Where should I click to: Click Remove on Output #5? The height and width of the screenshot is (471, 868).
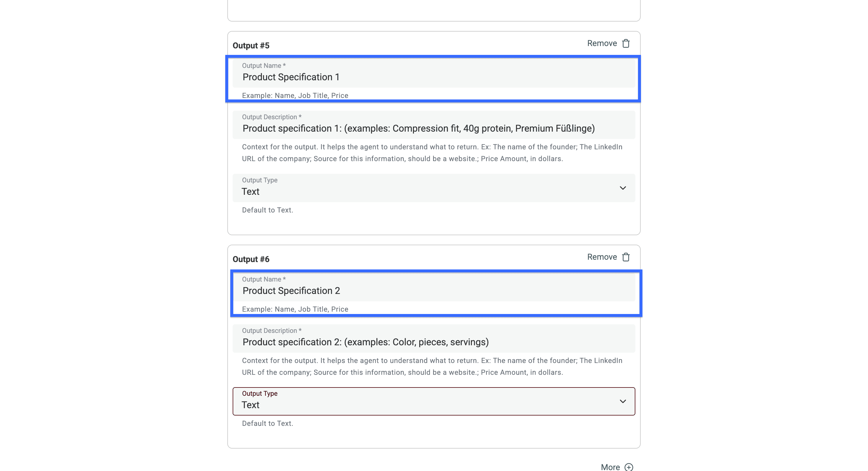coord(602,43)
